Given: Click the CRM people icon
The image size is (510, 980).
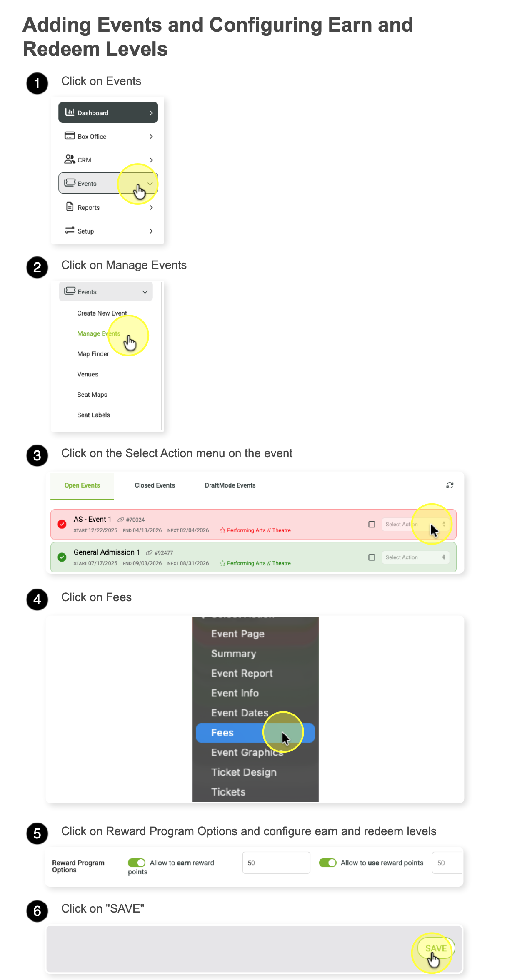Looking at the screenshot, I should 70,159.
